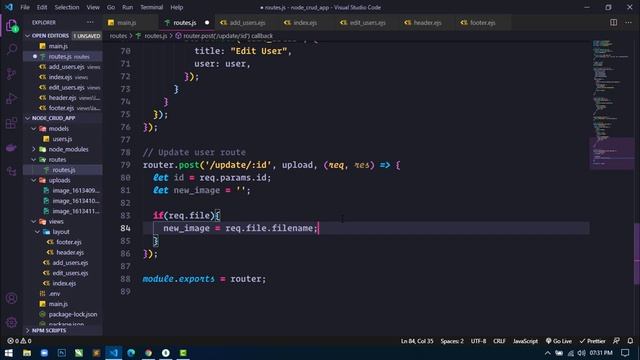Image resolution: width=640 pixels, height=360 pixels.
Task: Open users.js in models folder
Action: pyautogui.click(x=62, y=139)
